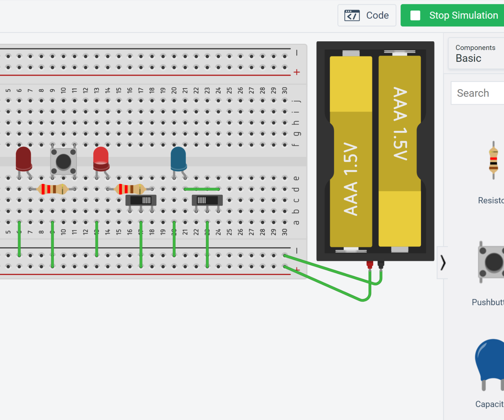Click the Code button
Screen dimensions: 504x420
pos(367,15)
